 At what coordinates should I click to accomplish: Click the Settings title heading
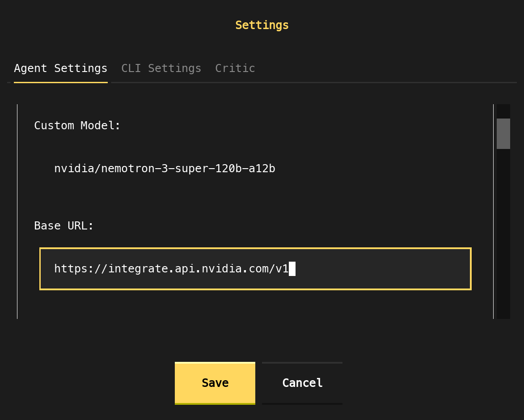pos(262,25)
